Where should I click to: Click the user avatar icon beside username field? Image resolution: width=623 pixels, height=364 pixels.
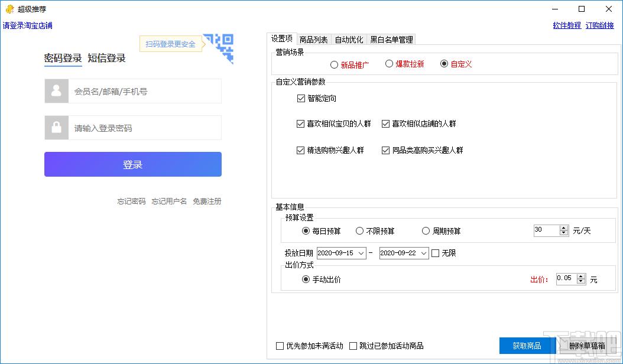tap(56, 91)
